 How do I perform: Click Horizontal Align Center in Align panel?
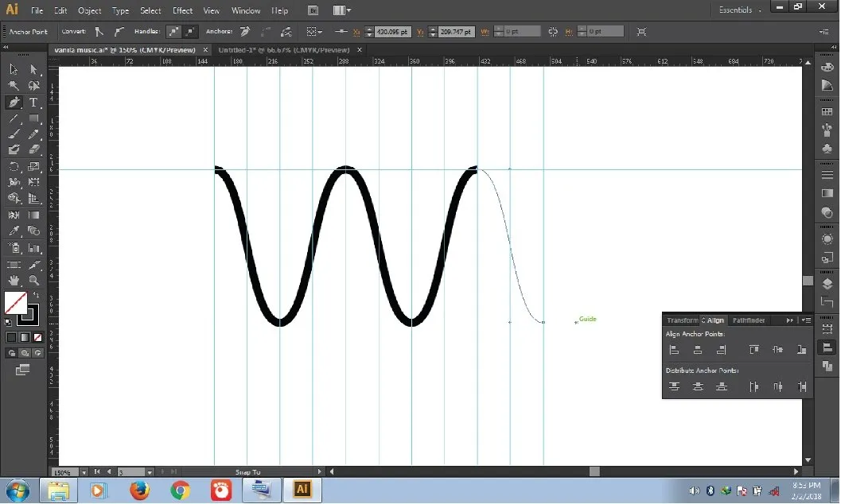[x=698, y=350]
